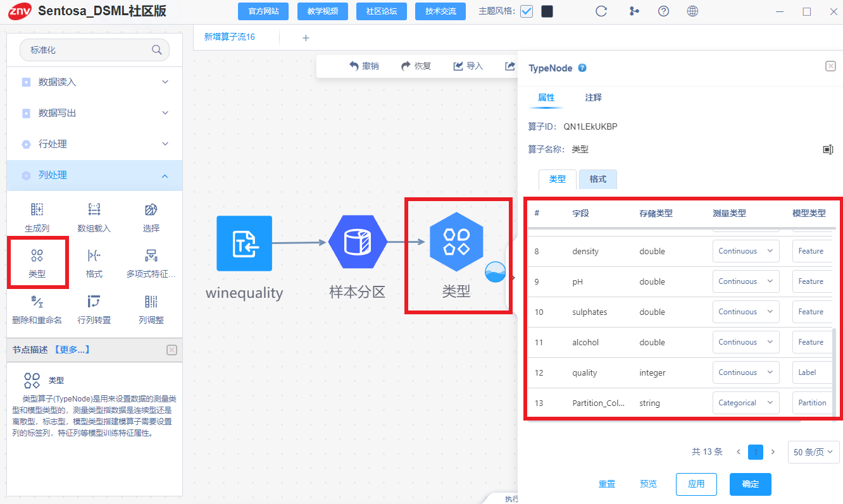Viewport: 843px width, 504px height.
Task: Open measurement type dropdown for density
Action: pyautogui.click(x=746, y=251)
